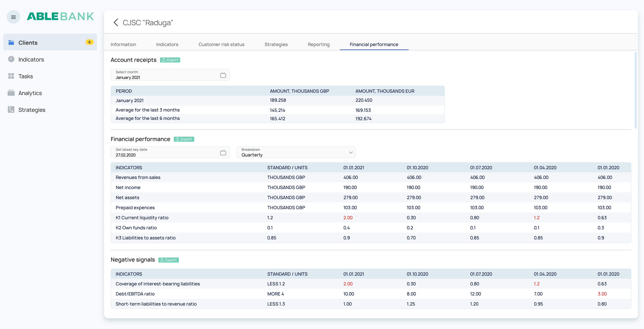Viewport: 644px width, 329px height.
Task: Click the back arrow beside CJSC "Raduga"
Action: [116, 22]
